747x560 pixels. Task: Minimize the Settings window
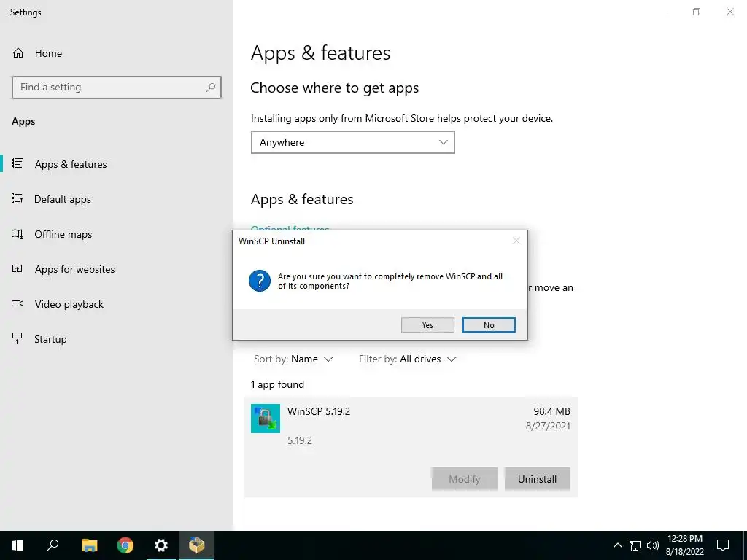(662, 12)
